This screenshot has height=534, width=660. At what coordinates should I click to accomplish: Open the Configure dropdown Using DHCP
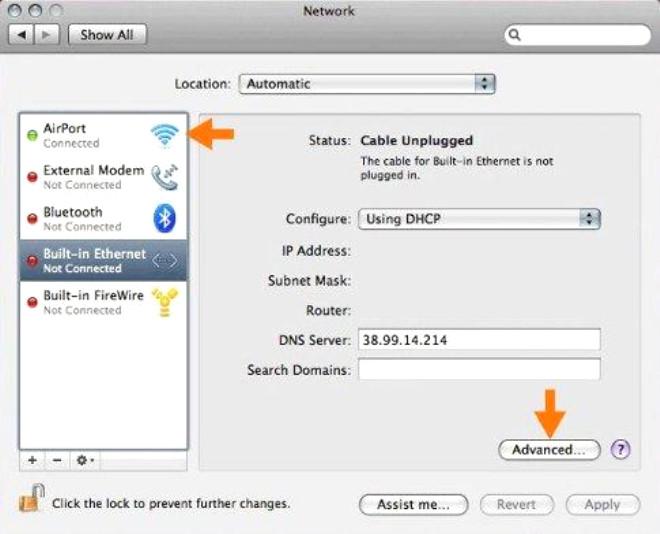click(479, 219)
